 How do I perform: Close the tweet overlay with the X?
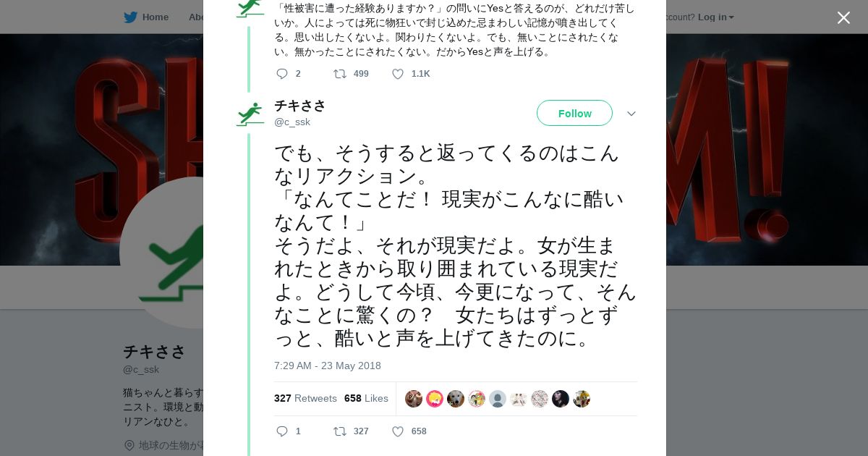click(x=843, y=18)
